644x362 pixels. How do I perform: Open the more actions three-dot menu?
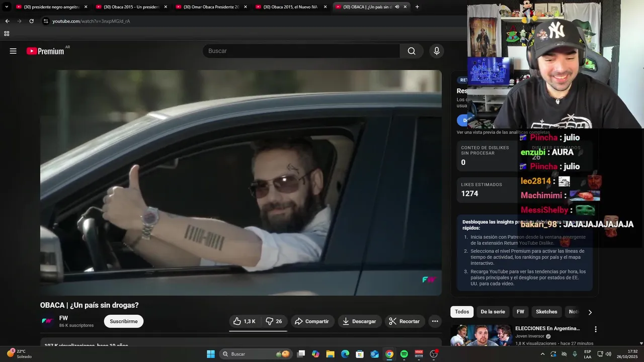pos(435,321)
